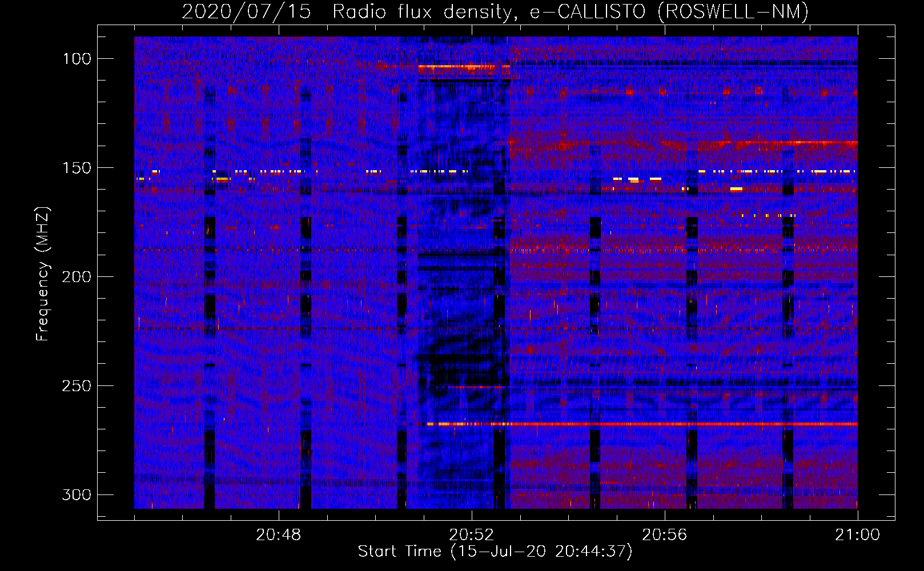The width and height of the screenshot is (924, 571).
Task: Click the bright yellow burst near 104 MHz
Action: coord(456,67)
